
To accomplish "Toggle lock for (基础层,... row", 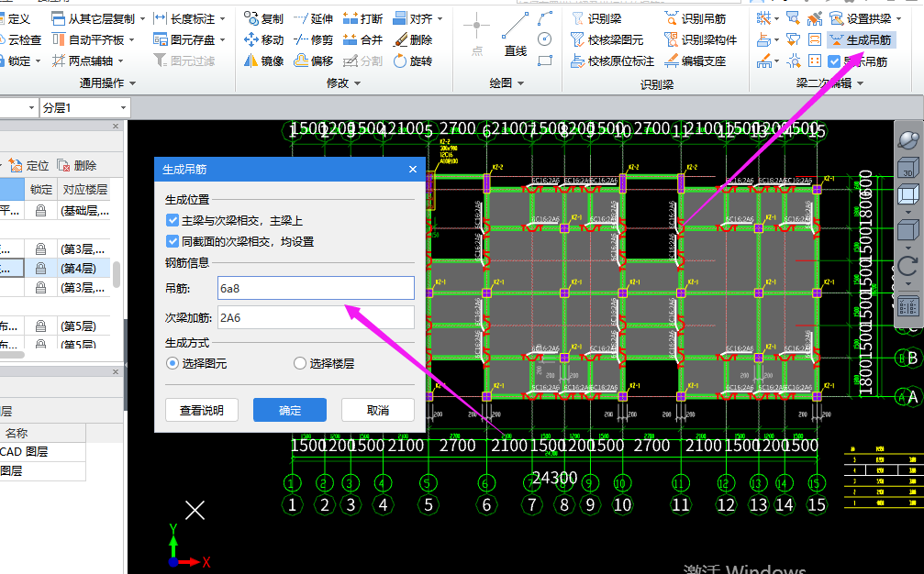I will 40,210.
